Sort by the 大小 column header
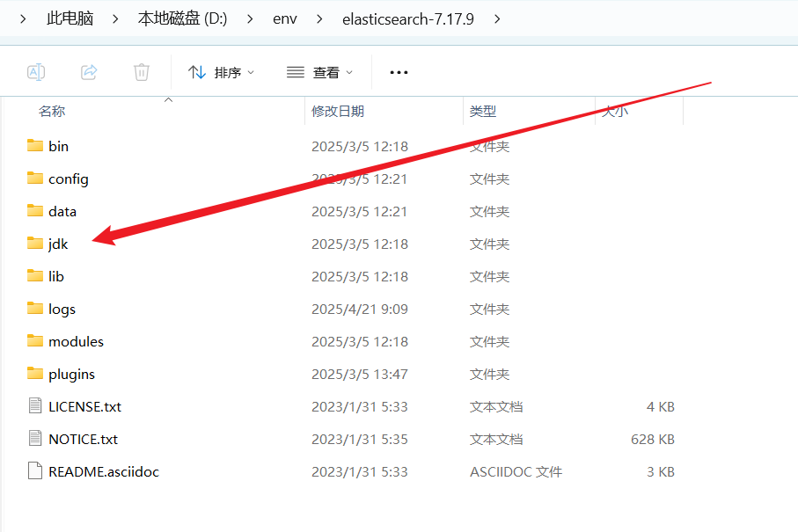Image resolution: width=798 pixels, height=532 pixels. [x=615, y=111]
